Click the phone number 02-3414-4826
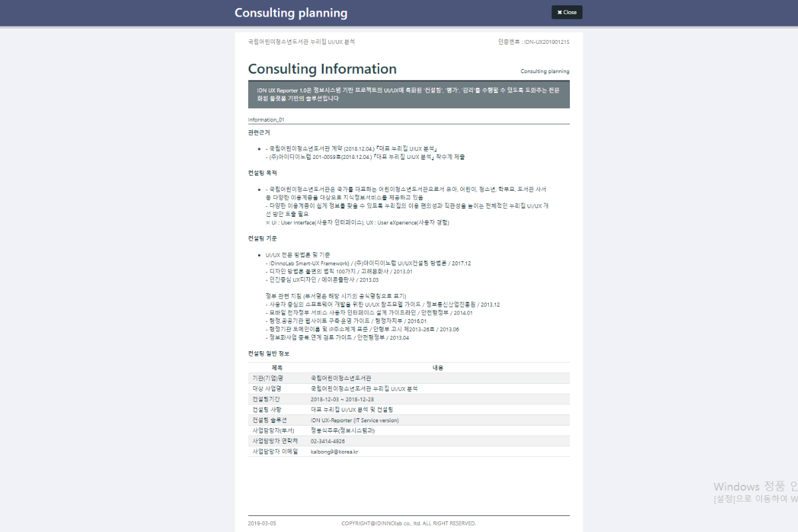This screenshot has height=532, width=798. point(327,441)
